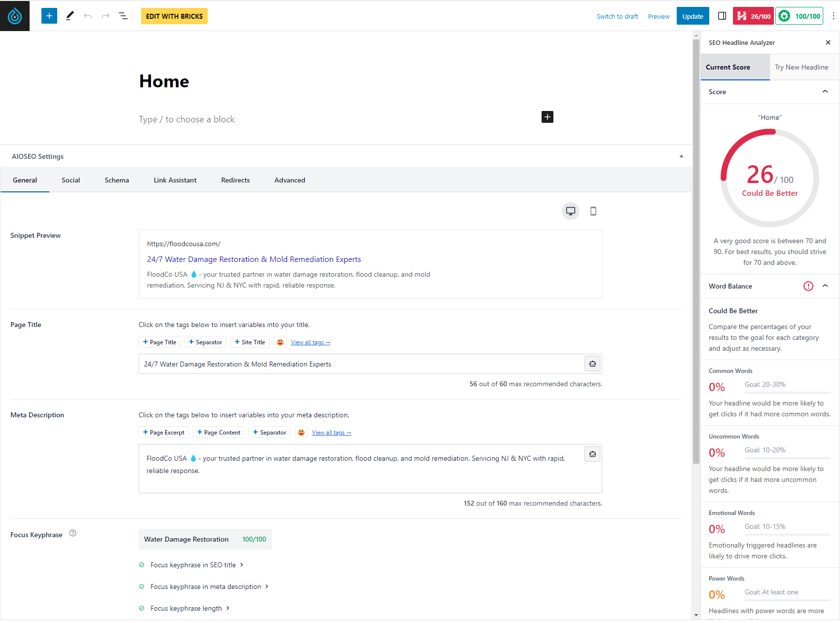Open the AIOSEO 100/100 score badge
Image resolution: width=840 pixels, height=623 pixels.
point(799,16)
